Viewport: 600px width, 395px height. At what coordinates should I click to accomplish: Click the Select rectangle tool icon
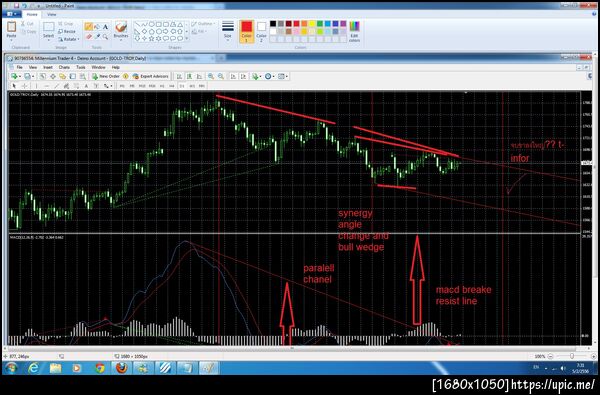[x=49, y=27]
